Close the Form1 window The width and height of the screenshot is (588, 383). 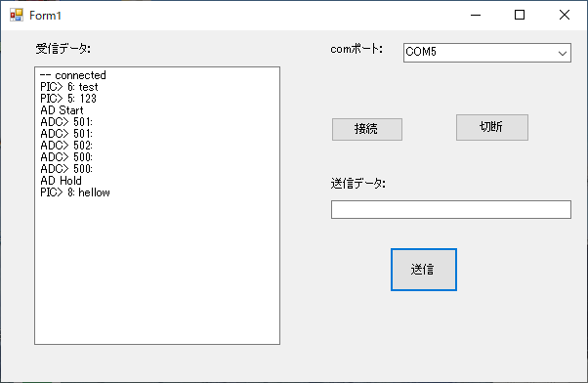click(564, 15)
